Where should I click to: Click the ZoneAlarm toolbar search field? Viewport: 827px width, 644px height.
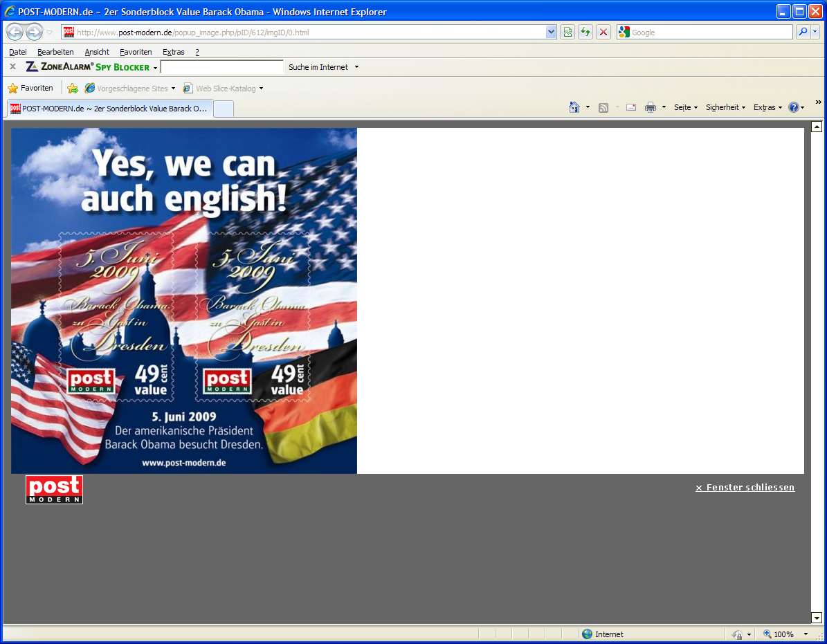(x=221, y=67)
